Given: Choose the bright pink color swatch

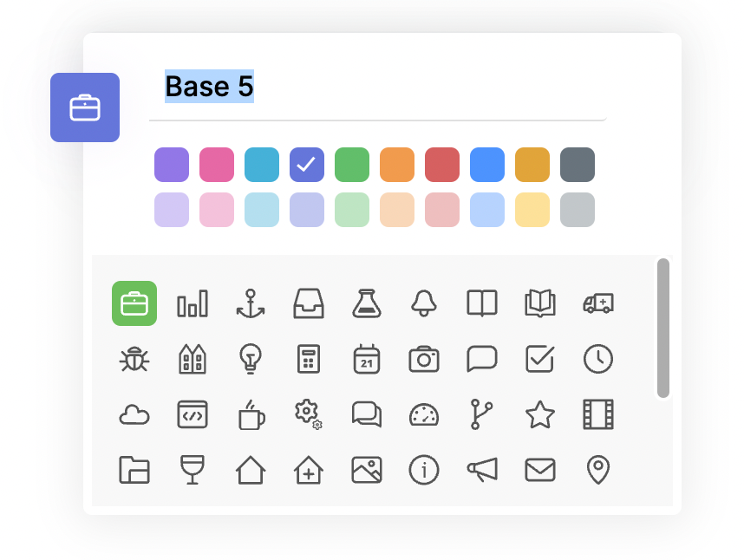Looking at the screenshot, I should 217,165.
